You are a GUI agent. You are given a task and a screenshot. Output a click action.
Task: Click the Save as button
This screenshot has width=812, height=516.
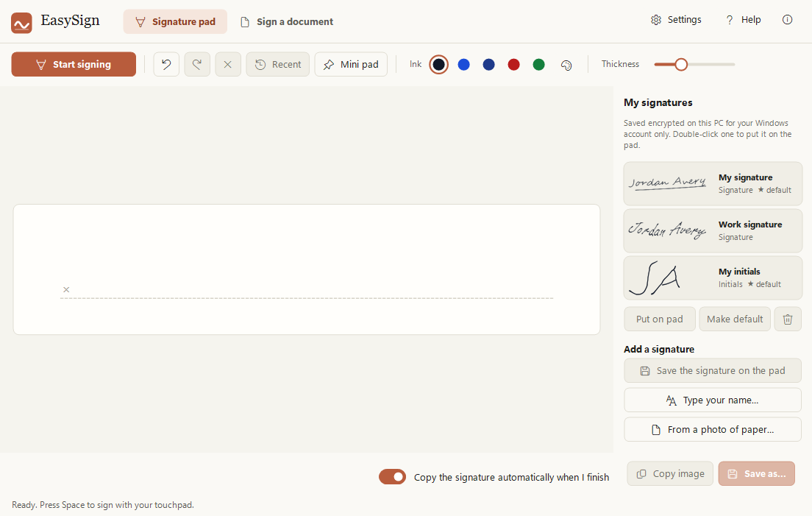coord(757,473)
